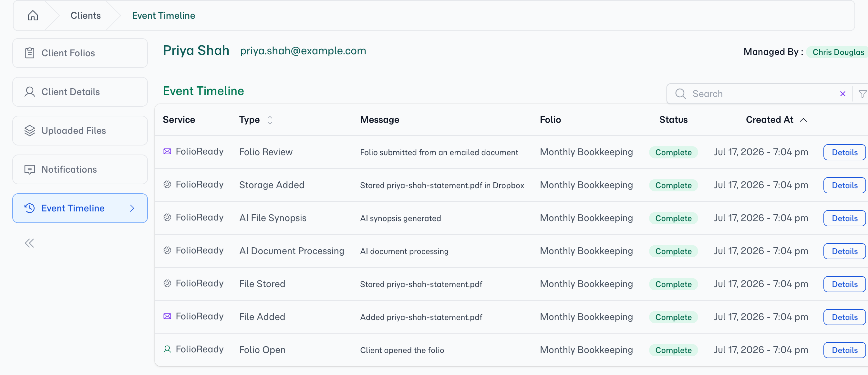Open Details for File Added row
Viewport: 868px width, 375px height.
coord(844,317)
